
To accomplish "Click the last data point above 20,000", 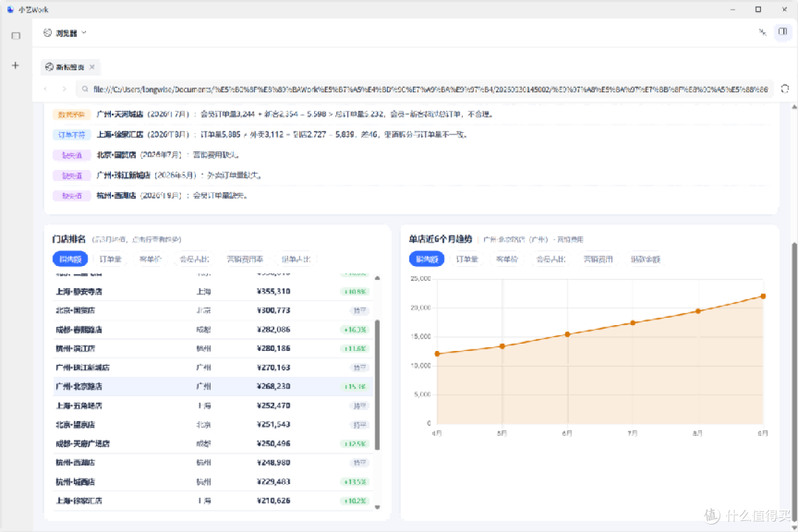I will click(763, 296).
